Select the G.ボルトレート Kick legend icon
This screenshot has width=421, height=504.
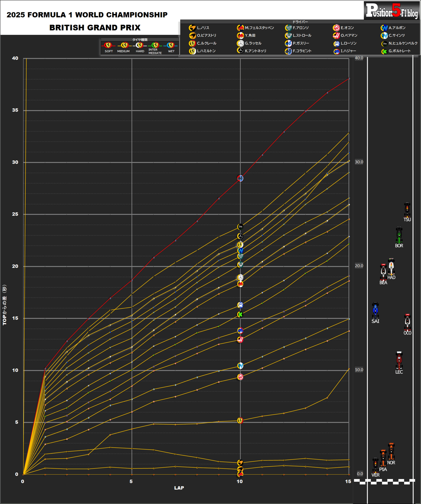(384, 51)
